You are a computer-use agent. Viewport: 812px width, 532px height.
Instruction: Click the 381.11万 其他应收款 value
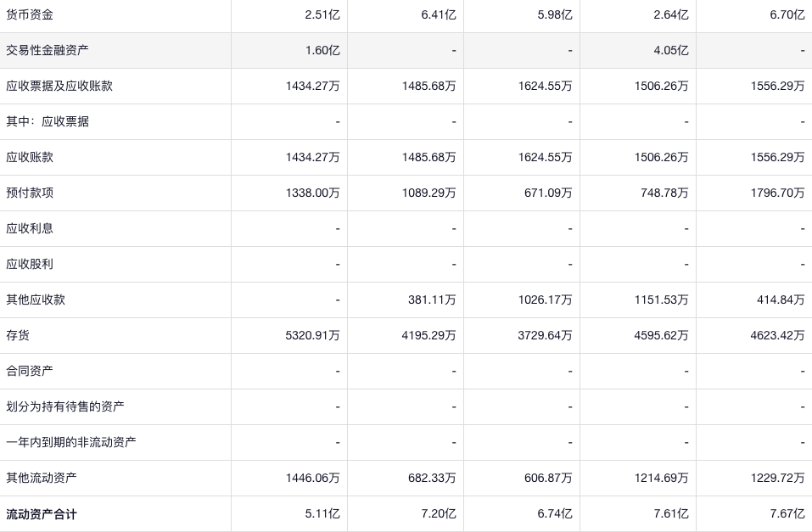coord(432,300)
